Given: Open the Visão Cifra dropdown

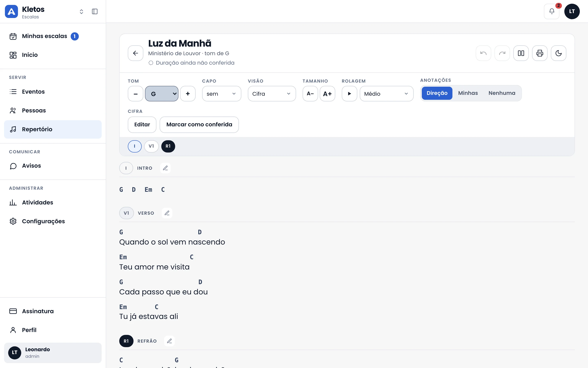Looking at the screenshot, I should [272, 94].
